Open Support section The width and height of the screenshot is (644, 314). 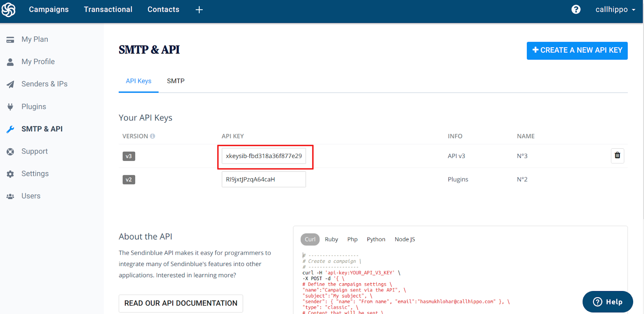pos(35,152)
